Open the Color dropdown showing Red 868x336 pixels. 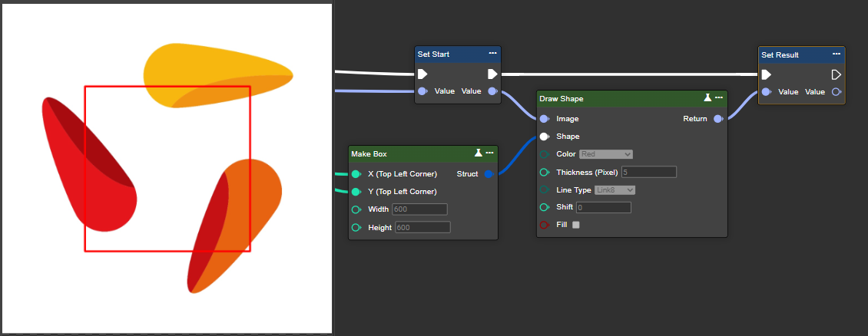coord(605,154)
